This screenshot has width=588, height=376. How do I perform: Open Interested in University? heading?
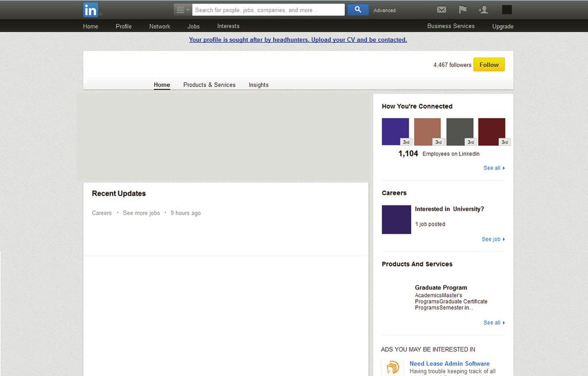(x=449, y=209)
